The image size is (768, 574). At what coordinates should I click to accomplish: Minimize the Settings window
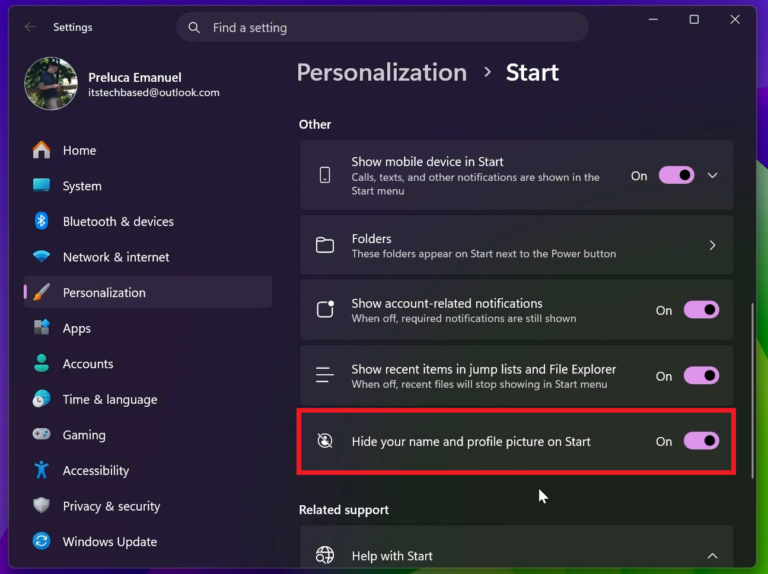(653, 20)
